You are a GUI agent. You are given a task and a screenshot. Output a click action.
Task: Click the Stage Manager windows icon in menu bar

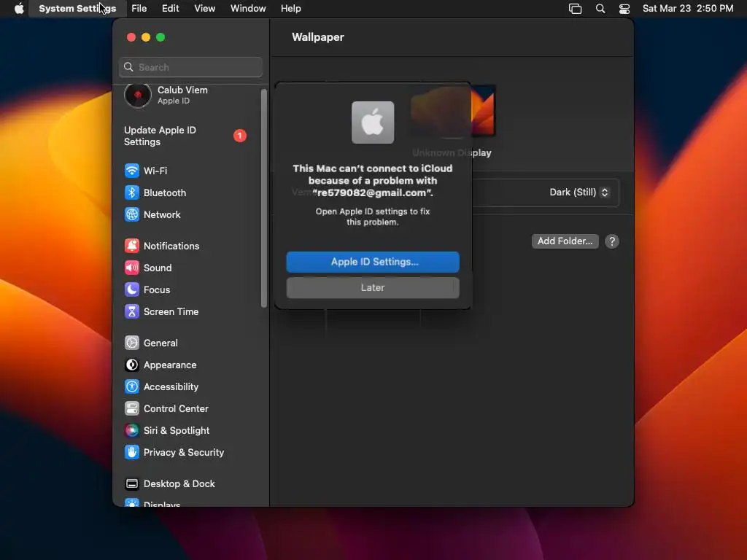coord(575,8)
